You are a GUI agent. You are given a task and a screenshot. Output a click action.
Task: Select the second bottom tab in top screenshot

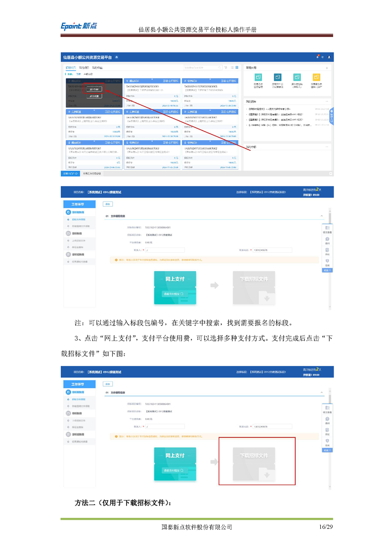point(92,174)
